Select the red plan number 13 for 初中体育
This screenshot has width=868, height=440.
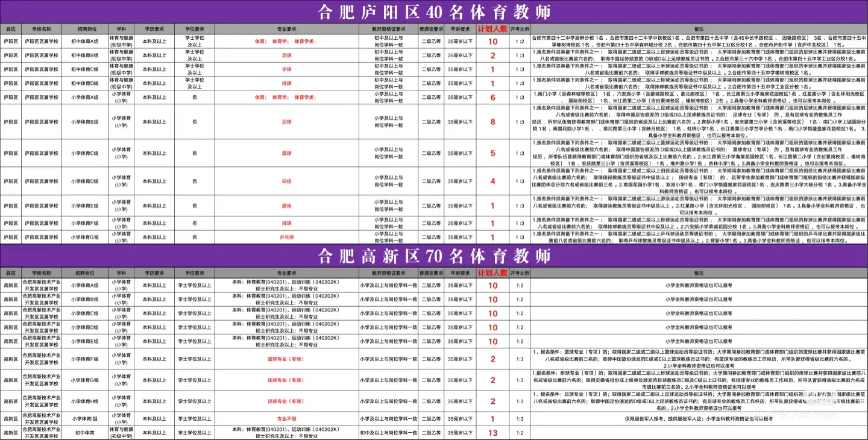(493, 432)
